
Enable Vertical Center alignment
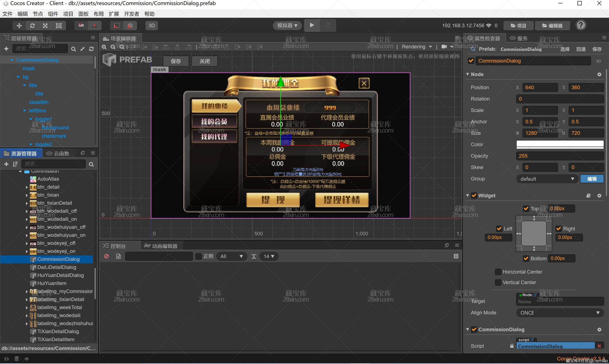(x=498, y=282)
